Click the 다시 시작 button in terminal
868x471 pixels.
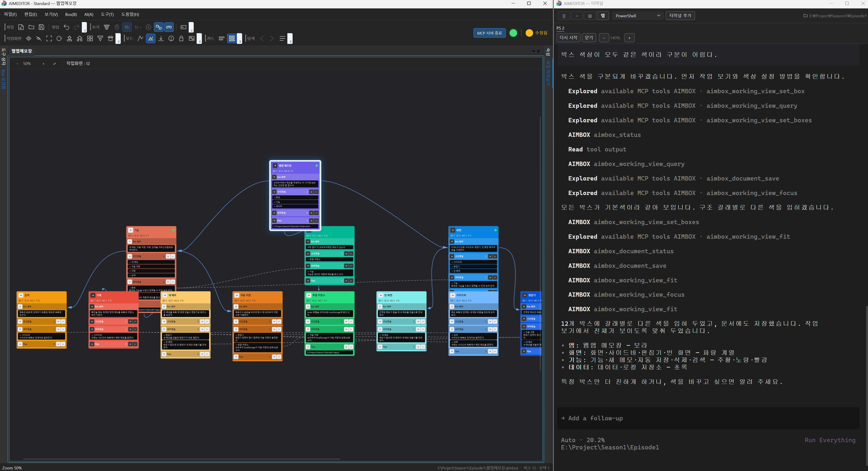[x=568, y=38]
